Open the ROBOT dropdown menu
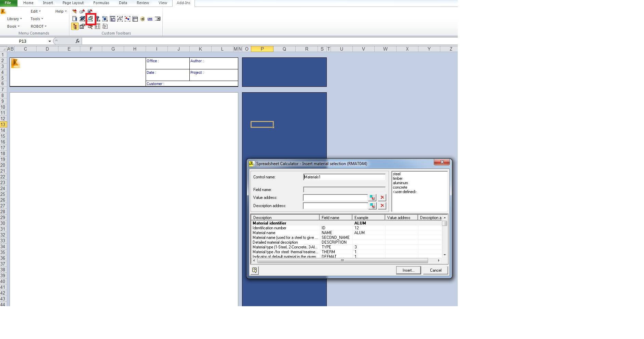644x339 pixels. (39, 26)
